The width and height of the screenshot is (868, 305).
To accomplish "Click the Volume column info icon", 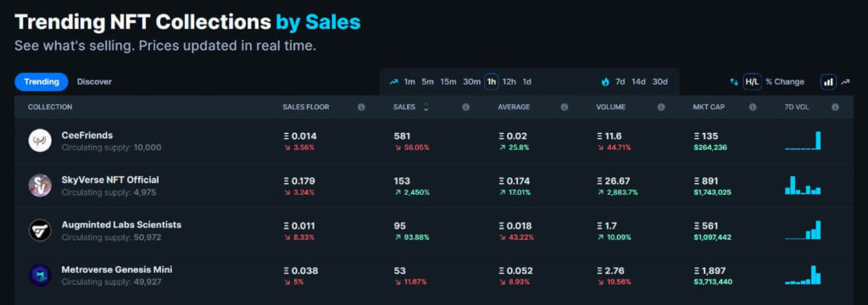I will click(661, 107).
